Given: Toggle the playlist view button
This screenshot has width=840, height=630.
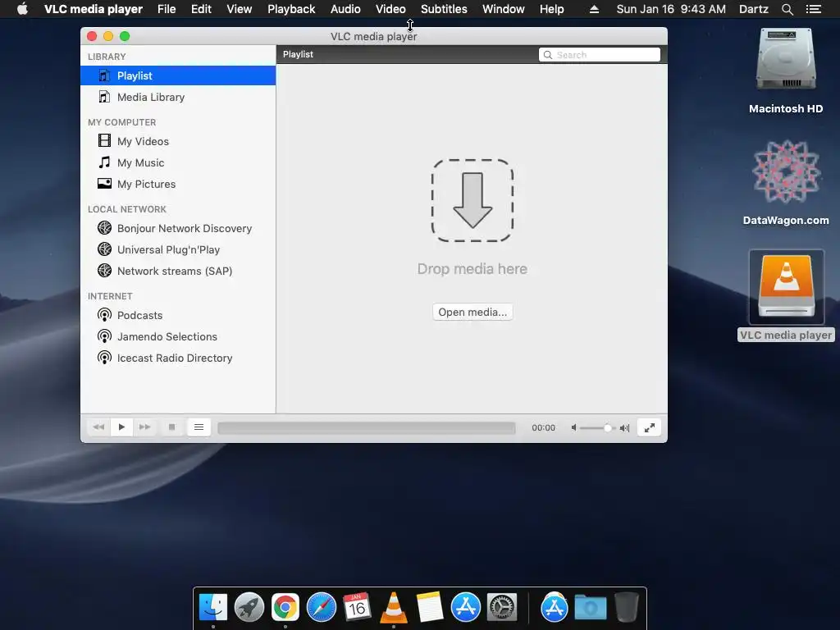Looking at the screenshot, I should point(199,427).
